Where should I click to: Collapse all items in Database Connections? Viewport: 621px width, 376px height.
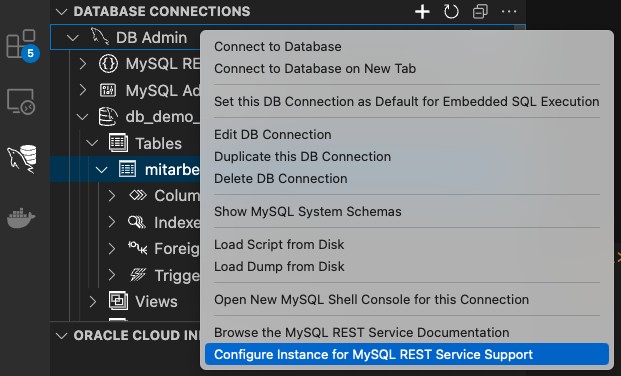[480, 11]
